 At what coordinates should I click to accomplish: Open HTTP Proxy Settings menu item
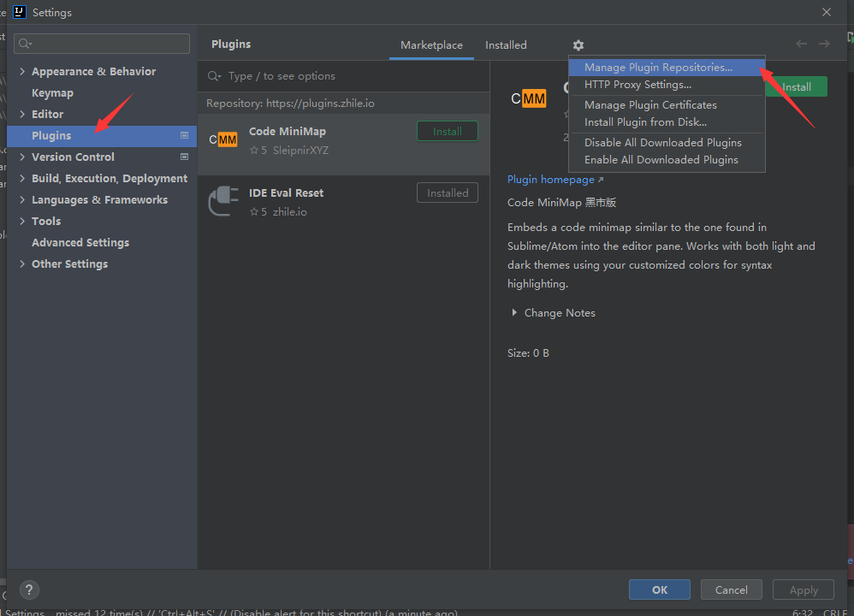(x=667, y=85)
